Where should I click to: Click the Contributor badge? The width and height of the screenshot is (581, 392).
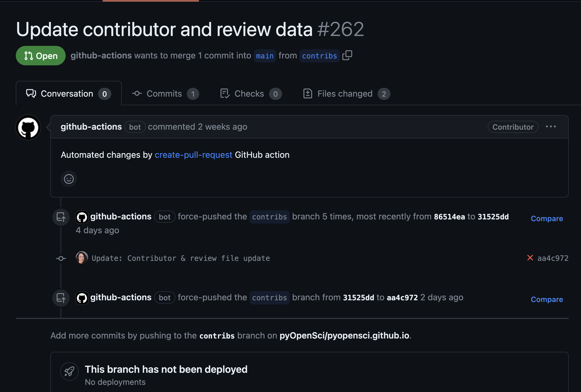(513, 127)
